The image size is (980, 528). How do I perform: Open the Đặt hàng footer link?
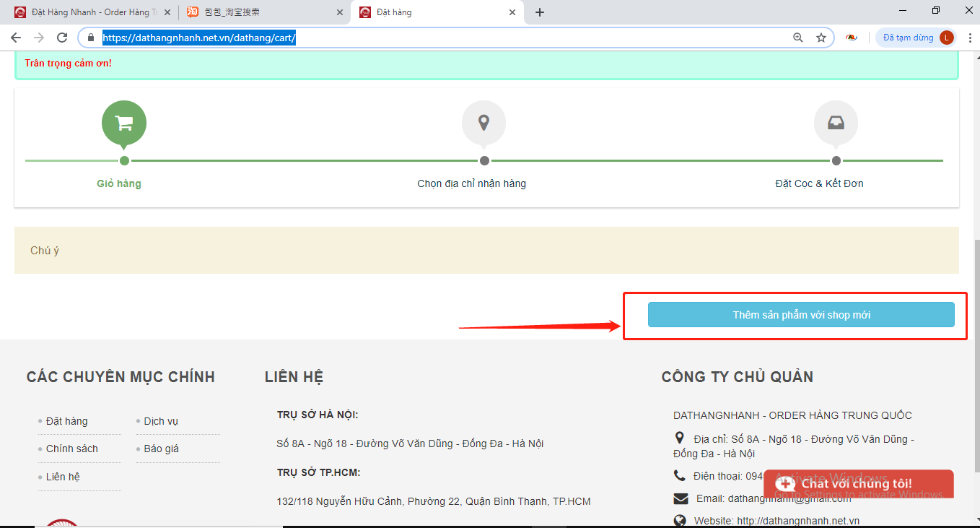66,421
